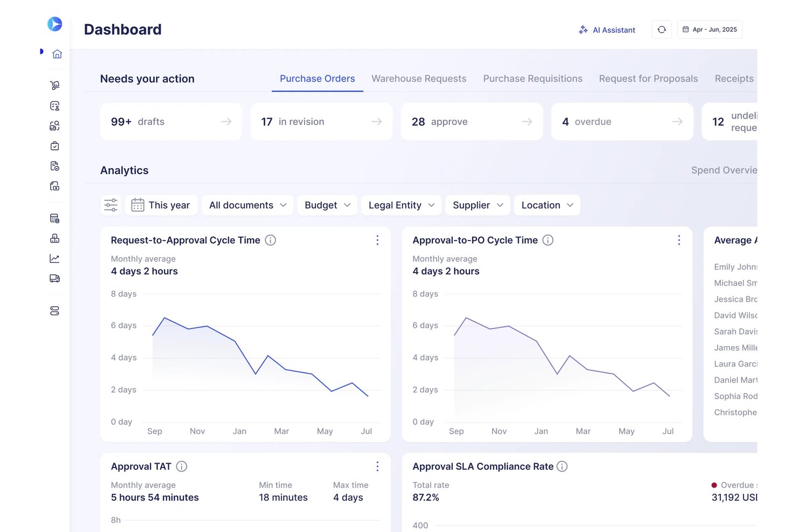Click the refresh icon button in header

click(662, 30)
